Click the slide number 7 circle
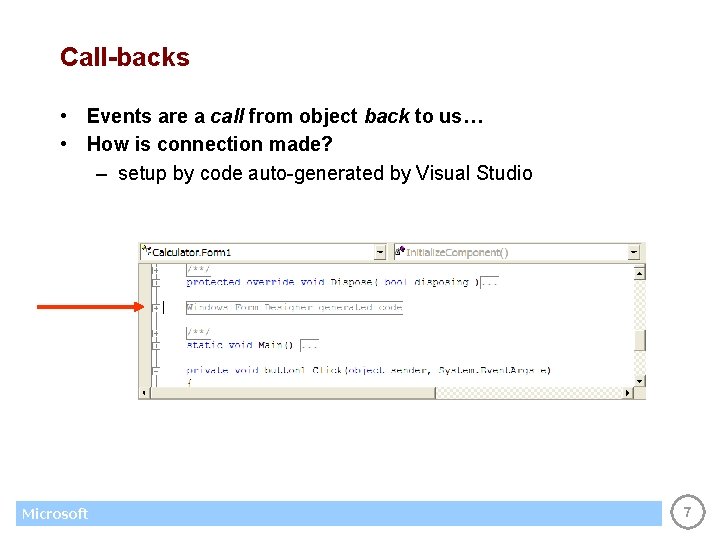 click(687, 512)
